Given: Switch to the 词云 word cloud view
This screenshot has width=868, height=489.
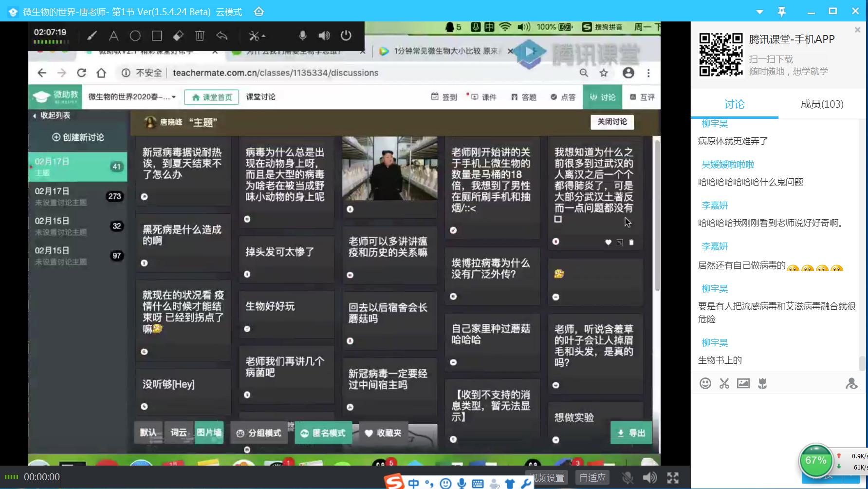Looking at the screenshot, I should 179,433.
